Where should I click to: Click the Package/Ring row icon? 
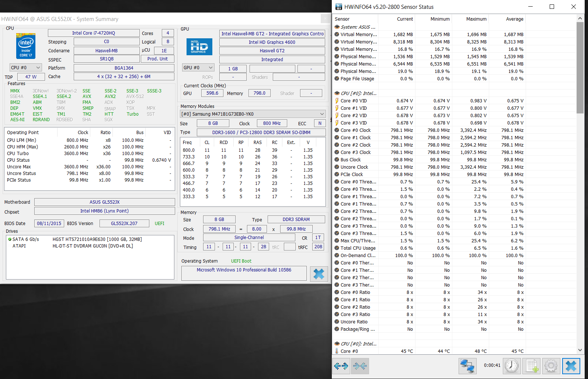click(x=337, y=329)
